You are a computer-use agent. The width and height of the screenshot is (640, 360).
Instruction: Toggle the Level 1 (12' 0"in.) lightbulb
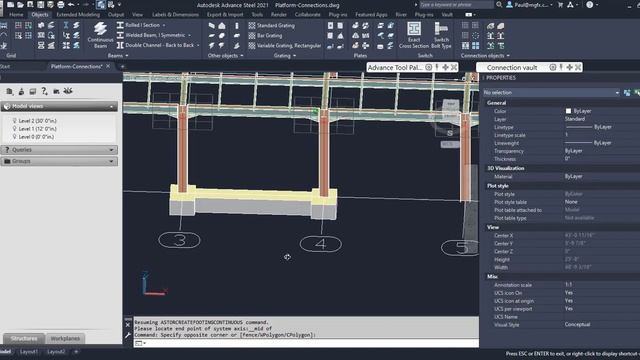(x=14, y=129)
